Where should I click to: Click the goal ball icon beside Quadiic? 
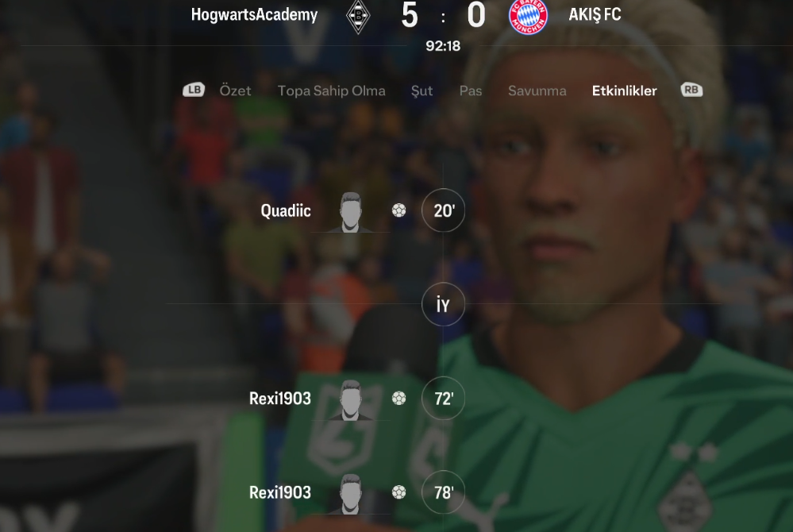click(x=399, y=210)
